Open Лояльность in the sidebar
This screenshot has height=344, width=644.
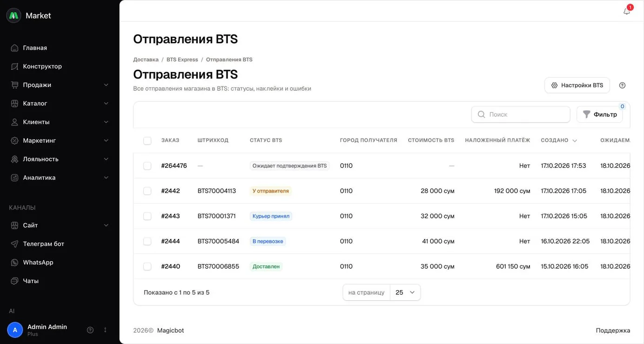tap(60, 159)
